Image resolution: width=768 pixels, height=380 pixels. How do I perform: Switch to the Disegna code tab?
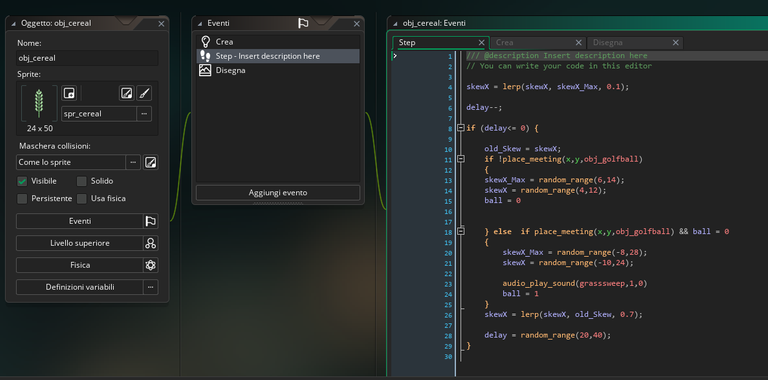coord(629,43)
